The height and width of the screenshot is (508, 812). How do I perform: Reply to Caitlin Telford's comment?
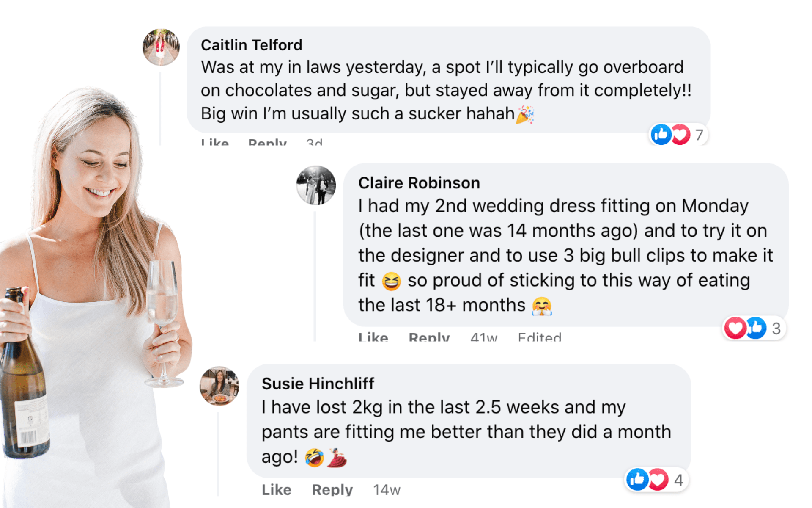267,142
